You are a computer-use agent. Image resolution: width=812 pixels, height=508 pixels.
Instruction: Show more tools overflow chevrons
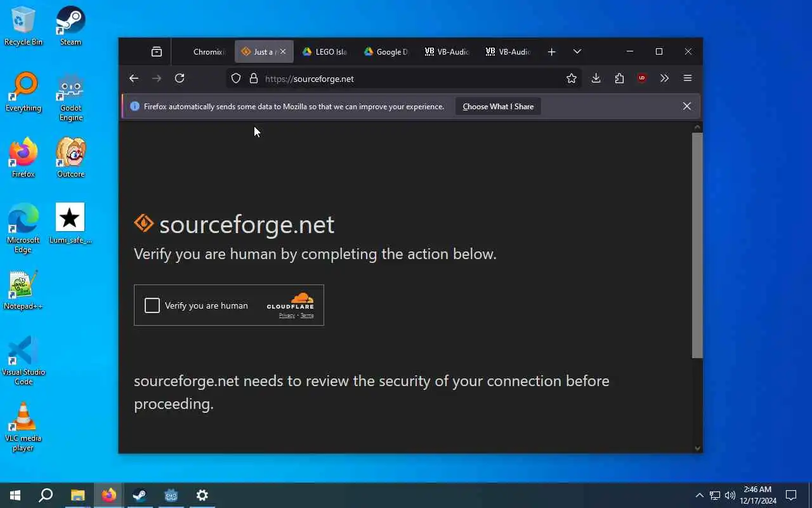pyautogui.click(x=664, y=78)
